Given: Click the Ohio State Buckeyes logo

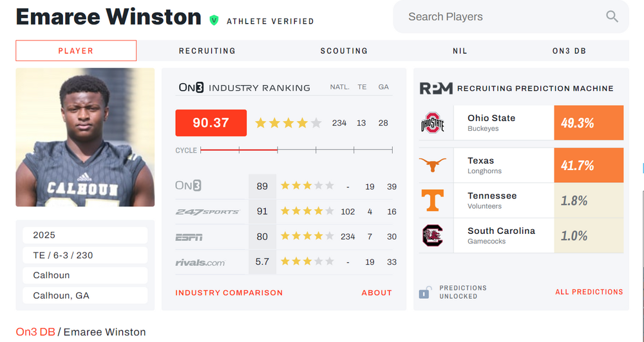Looking at the screenshot, I should pyautogui.click(x=433, y=123).
